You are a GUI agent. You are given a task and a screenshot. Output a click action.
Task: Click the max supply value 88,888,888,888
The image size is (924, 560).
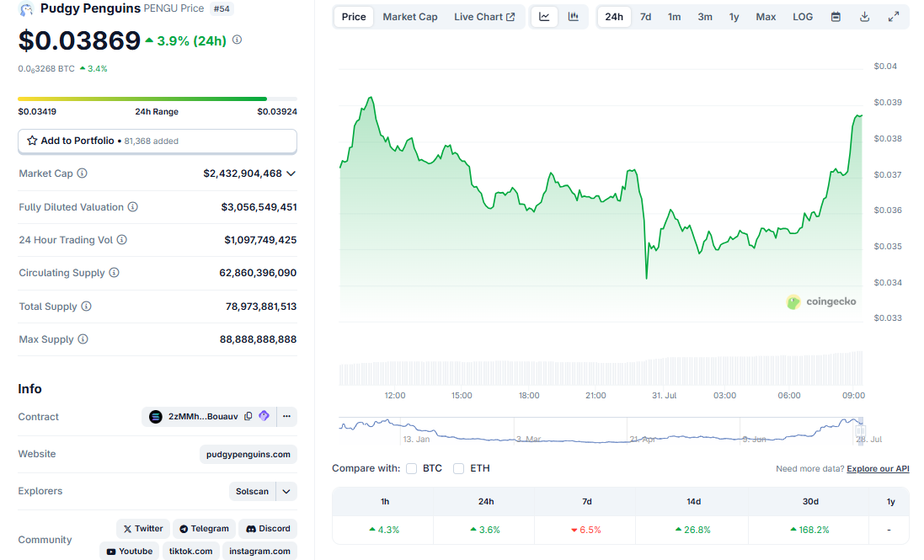[258, 339]
